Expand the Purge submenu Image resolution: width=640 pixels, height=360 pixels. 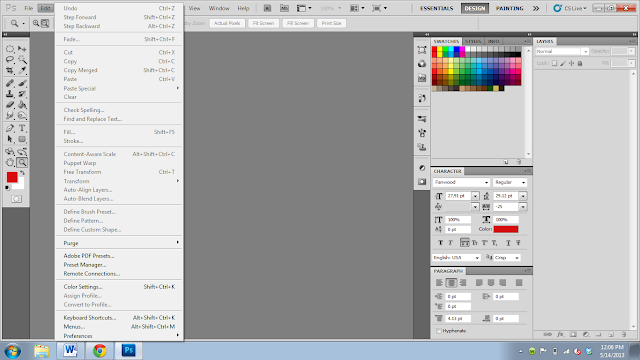(x=119, y=243)
